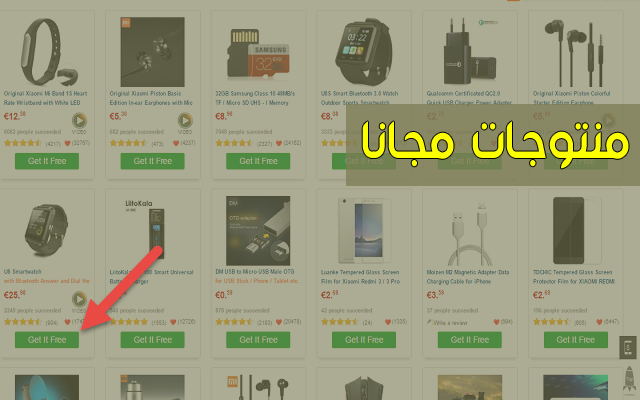Open the Samsung 32GB card thumbnail
This screenshot has height=400, width=640.
pos(258,53)
